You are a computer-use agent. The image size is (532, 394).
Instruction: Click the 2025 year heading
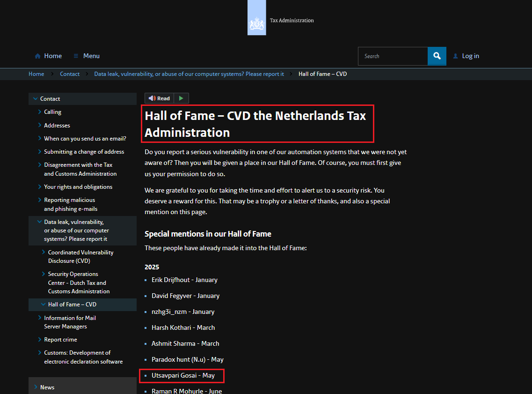[152, 267]
